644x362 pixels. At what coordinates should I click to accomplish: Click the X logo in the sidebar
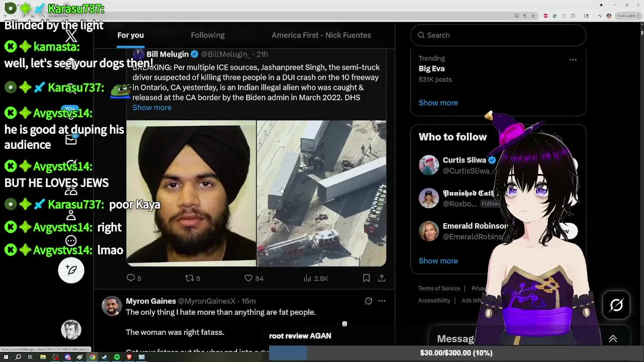click(71, 36)
